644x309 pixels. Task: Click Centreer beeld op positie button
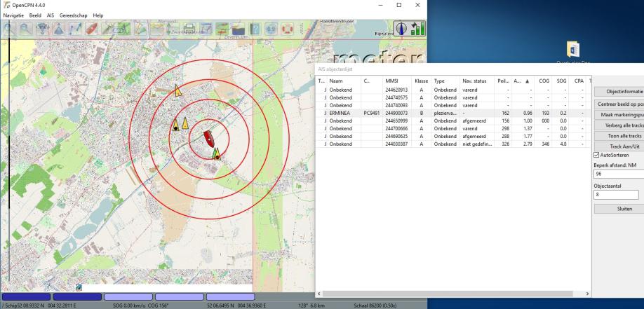click(619, 104)
